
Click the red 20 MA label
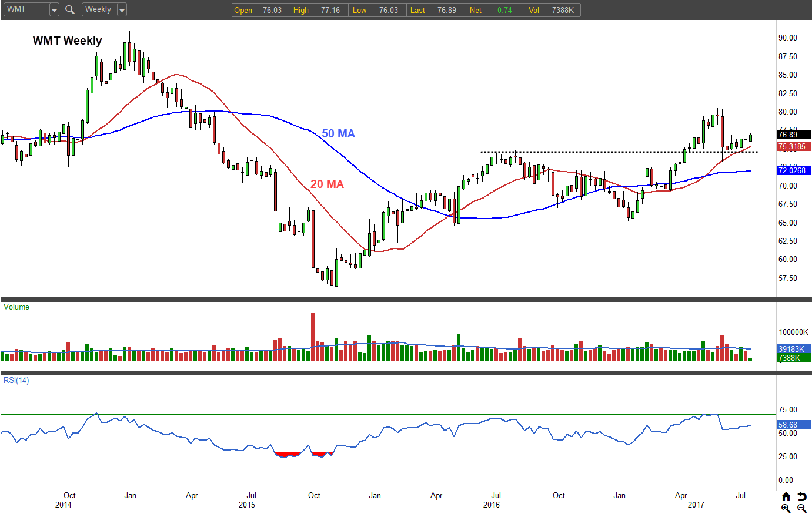coord(327,184)
